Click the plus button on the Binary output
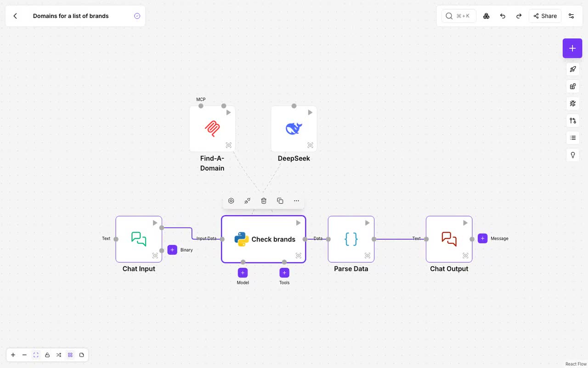Image resolution: width=588 pixels, height=368 pixels. [172, 250]
